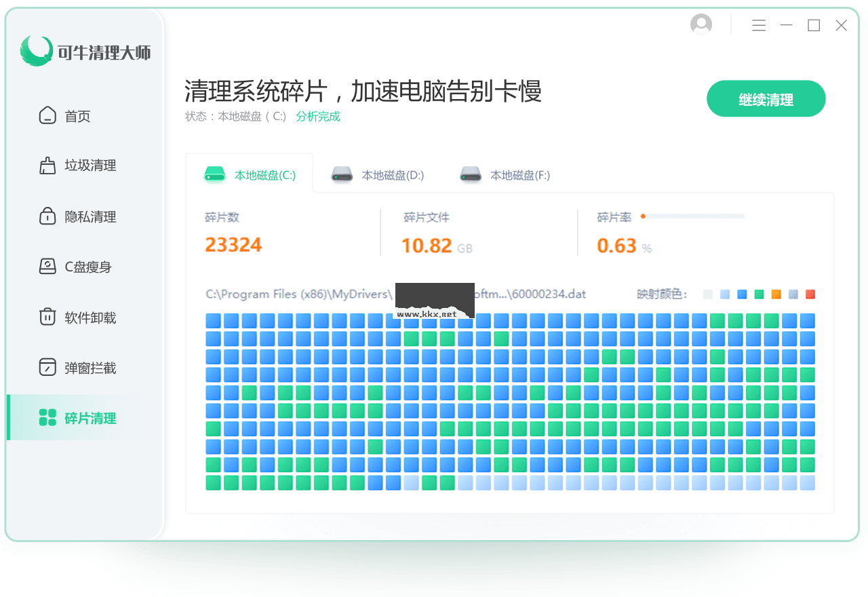
Task: Open the hamburger menu at top right
Action: click(x=759, y=24)
